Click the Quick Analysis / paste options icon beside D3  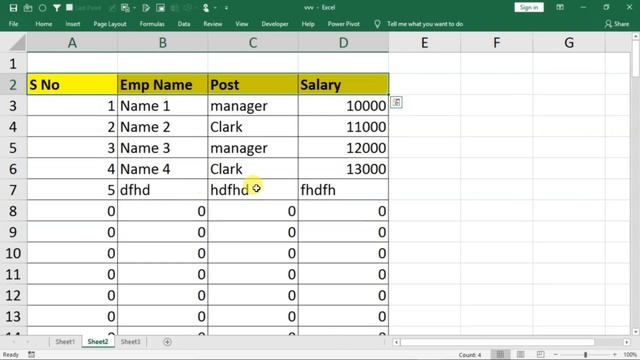pos(396,102)
